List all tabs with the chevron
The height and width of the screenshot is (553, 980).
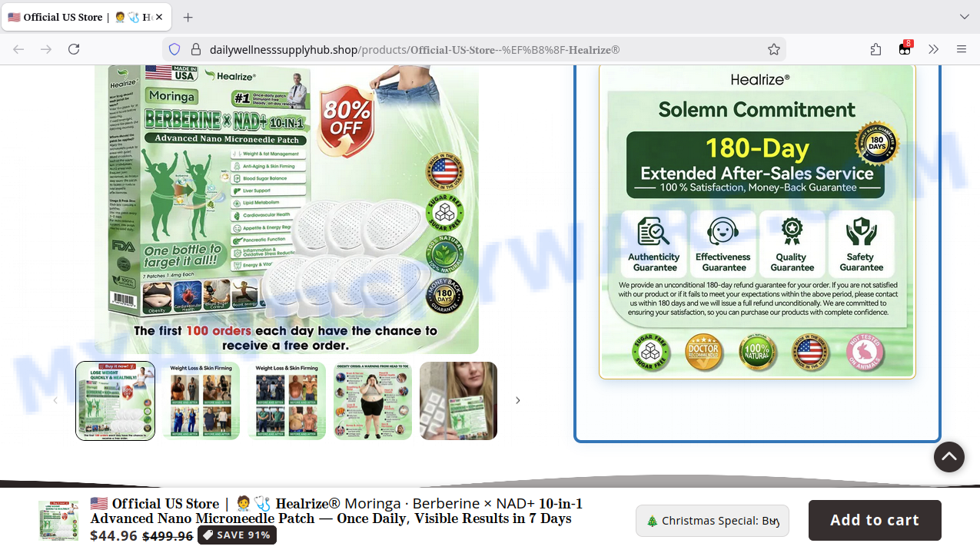tap(964, 17)
